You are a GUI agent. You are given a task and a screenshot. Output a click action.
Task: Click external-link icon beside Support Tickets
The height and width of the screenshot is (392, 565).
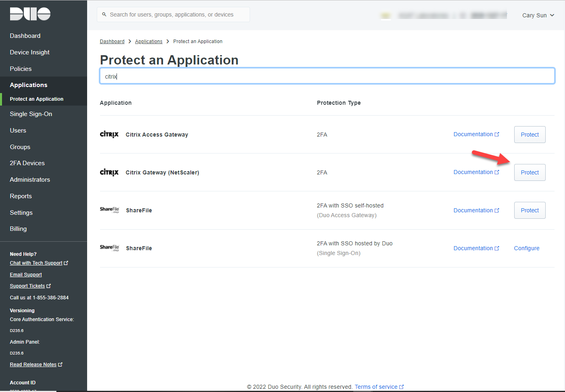[x=49, y=286]
